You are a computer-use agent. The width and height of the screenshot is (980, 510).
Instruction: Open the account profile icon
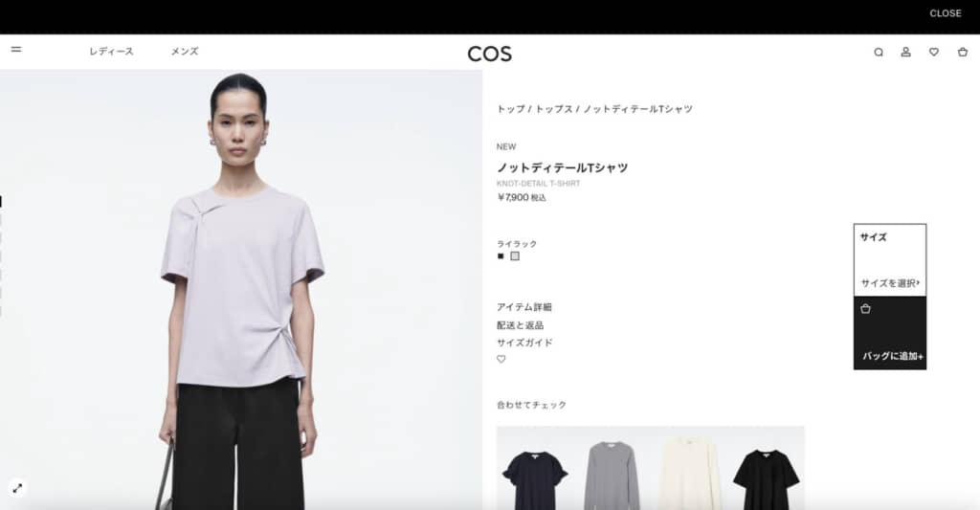[905, 53]
